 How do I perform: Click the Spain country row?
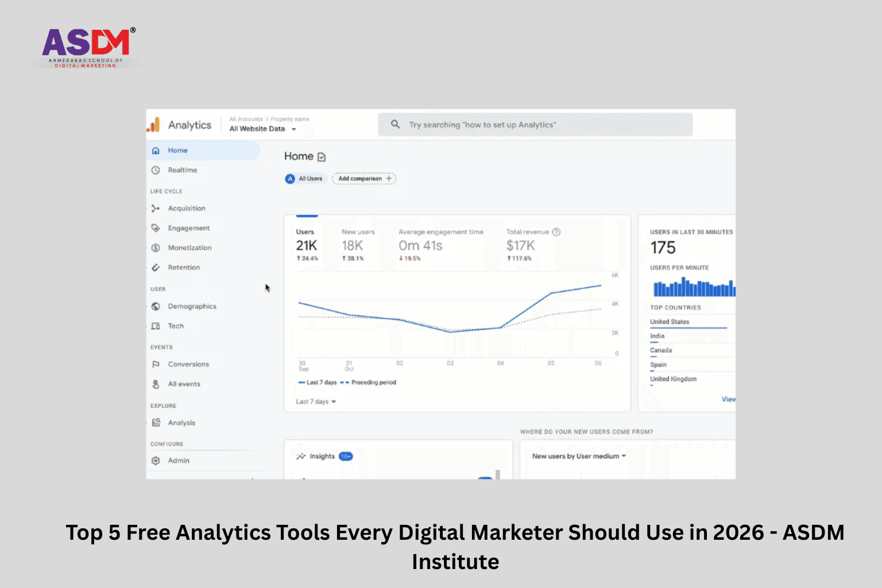pos(693,365)
